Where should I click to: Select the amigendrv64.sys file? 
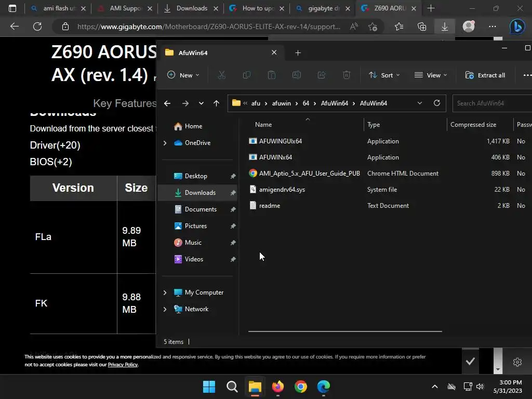coord(282,190)
